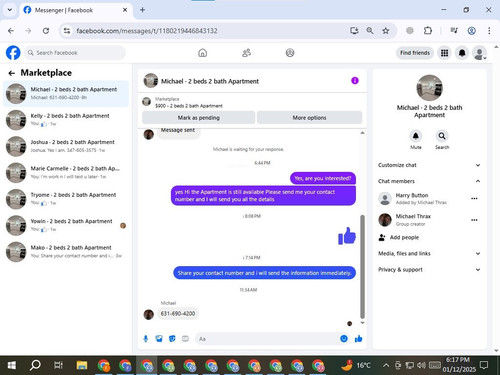The width and height of the screenshot is (500, 375).
Task: Open Windows taskbar search
Action: 35,365
